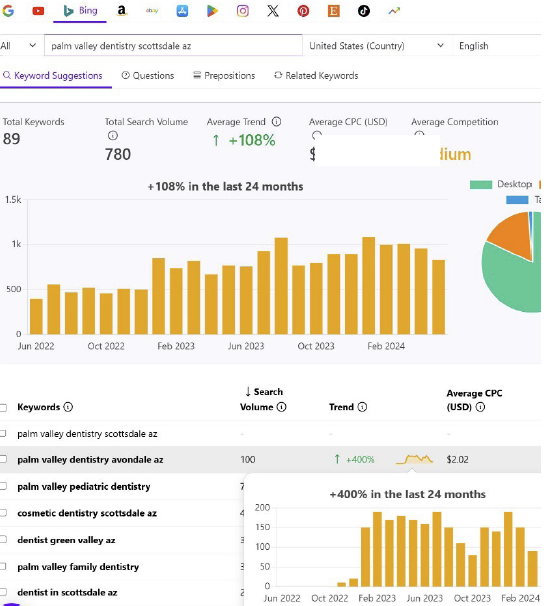548x606 pixels.
Task: Click the keyword search input field
Action: coord(173,46)
